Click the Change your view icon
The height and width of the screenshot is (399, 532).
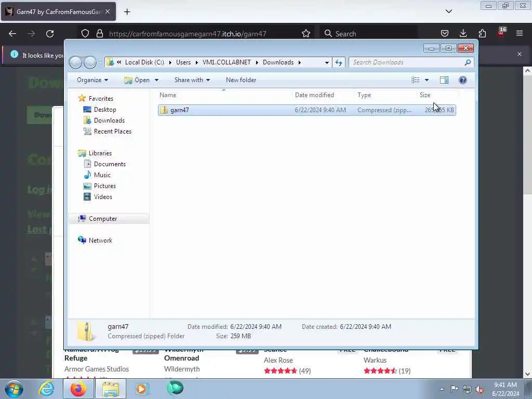416,80
